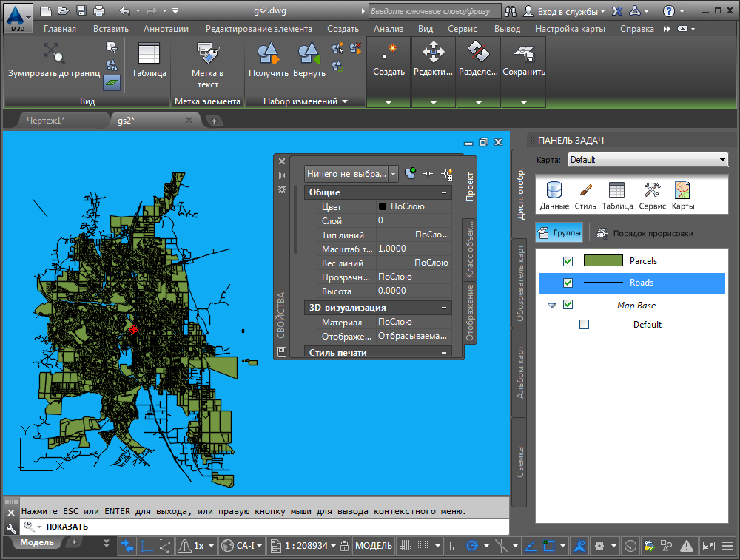Open the Карта Default dropdown
The height and width of the screenshot is (560, 740).
click(x=648, y=160)
